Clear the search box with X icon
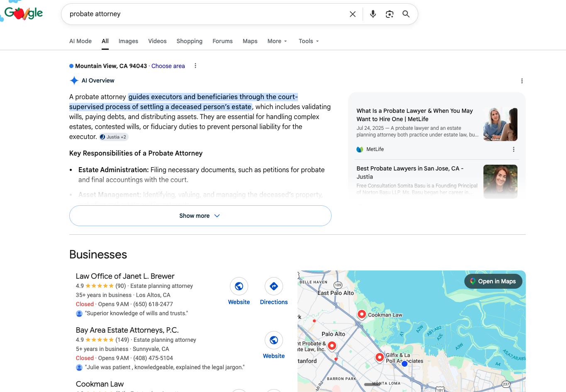566x392 pixels. (x=353, y=14)
